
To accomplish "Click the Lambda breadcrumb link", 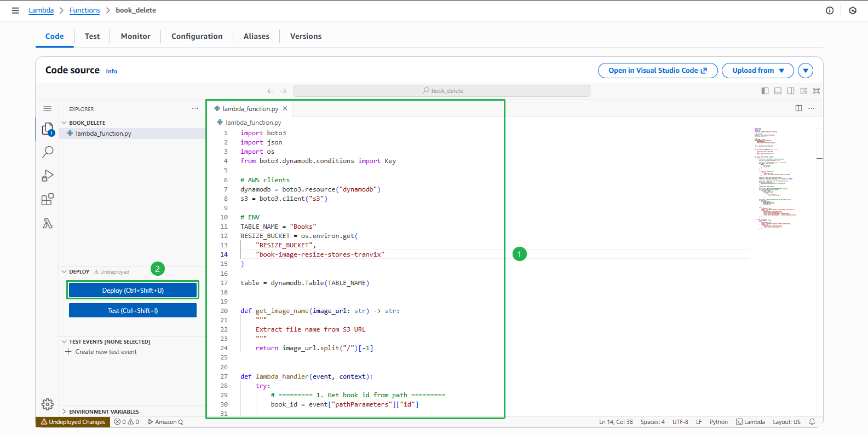I will tap(41, 10).
